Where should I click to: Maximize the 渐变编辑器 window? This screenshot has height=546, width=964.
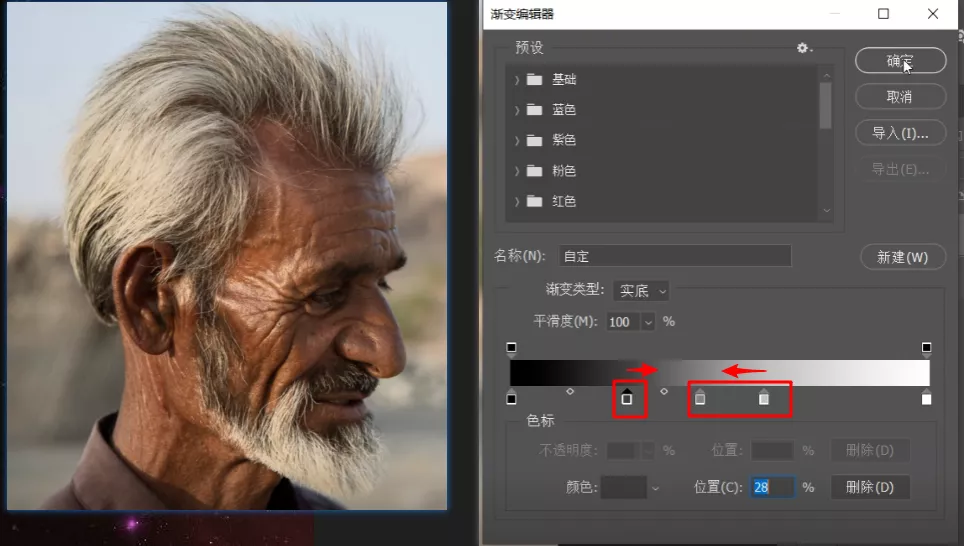[x=883, y=14]
